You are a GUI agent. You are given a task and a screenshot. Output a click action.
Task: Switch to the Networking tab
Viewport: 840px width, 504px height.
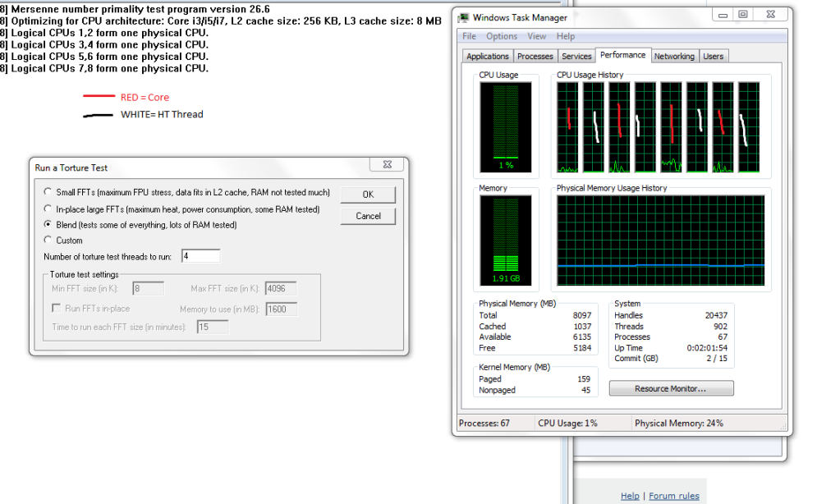[674, 57]
